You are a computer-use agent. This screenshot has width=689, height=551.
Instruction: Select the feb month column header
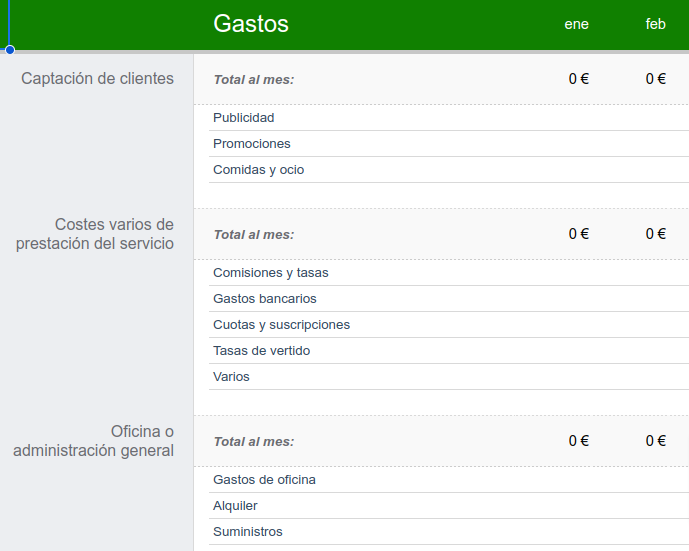tap(655, 24)
